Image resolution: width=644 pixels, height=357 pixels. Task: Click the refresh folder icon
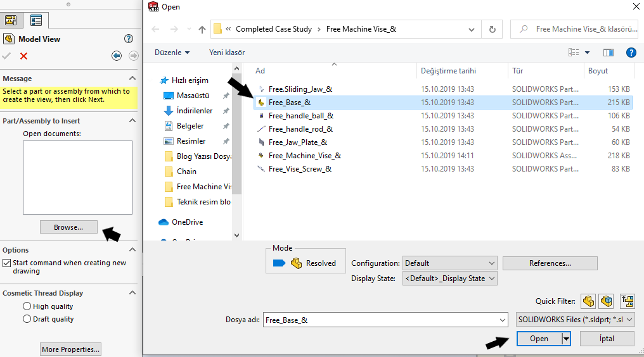492,29
